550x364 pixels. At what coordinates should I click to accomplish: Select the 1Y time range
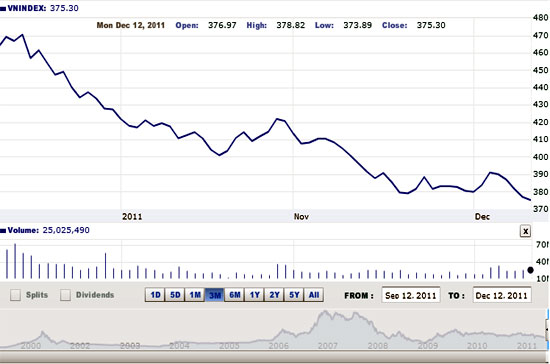click(254, 295)
